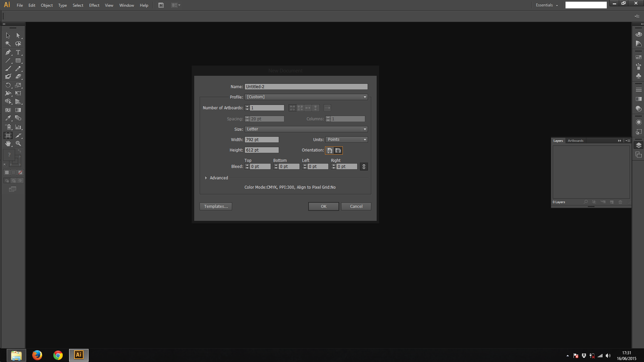Select the Free Transform tool
Viewport: 644px width, 362px height.
[x=18, y=93]
